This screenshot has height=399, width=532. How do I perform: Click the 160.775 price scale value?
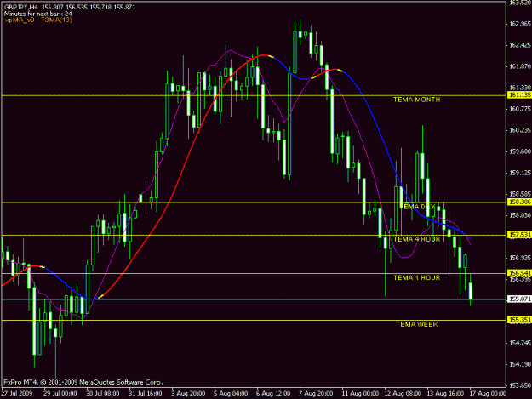tap(520, 109)
